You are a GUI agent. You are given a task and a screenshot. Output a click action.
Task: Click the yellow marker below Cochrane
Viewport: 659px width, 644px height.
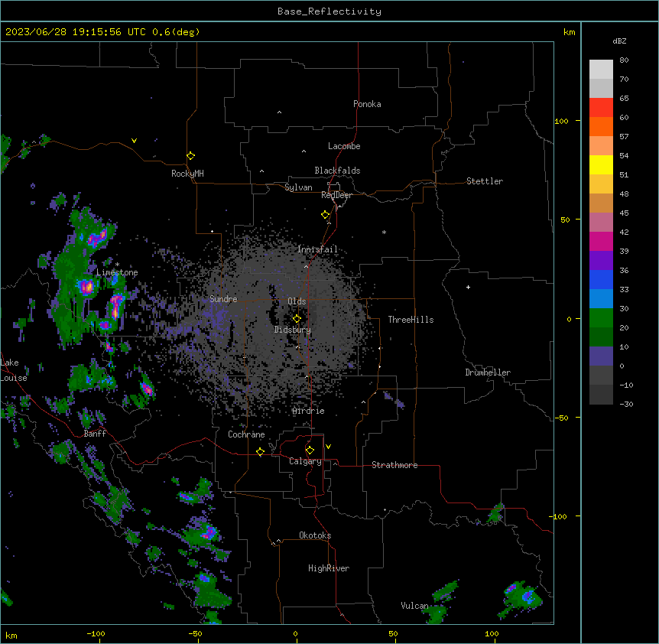[260, 452]
